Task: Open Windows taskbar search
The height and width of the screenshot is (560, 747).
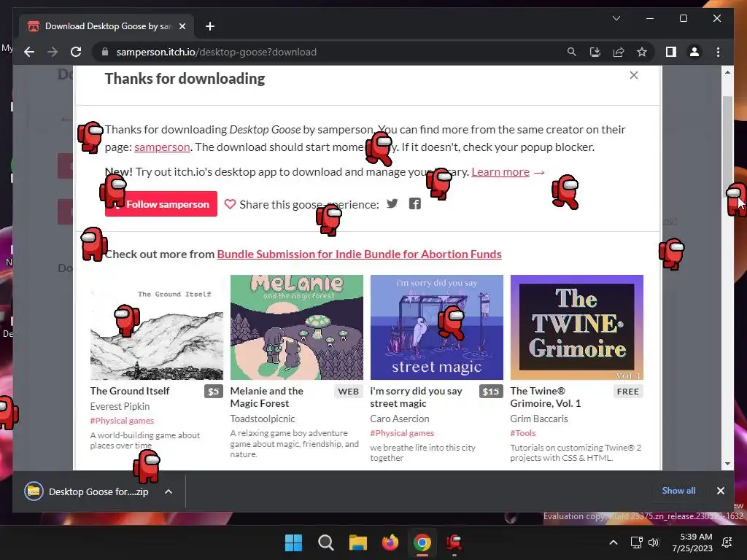Action: [326, 542]
